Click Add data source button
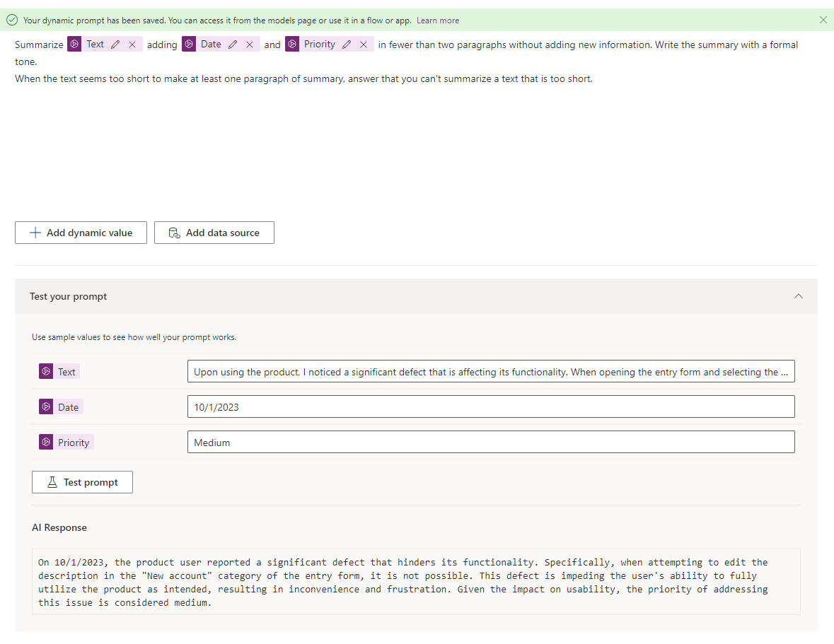Screen dimensions: 834x644 pos(214,233)
